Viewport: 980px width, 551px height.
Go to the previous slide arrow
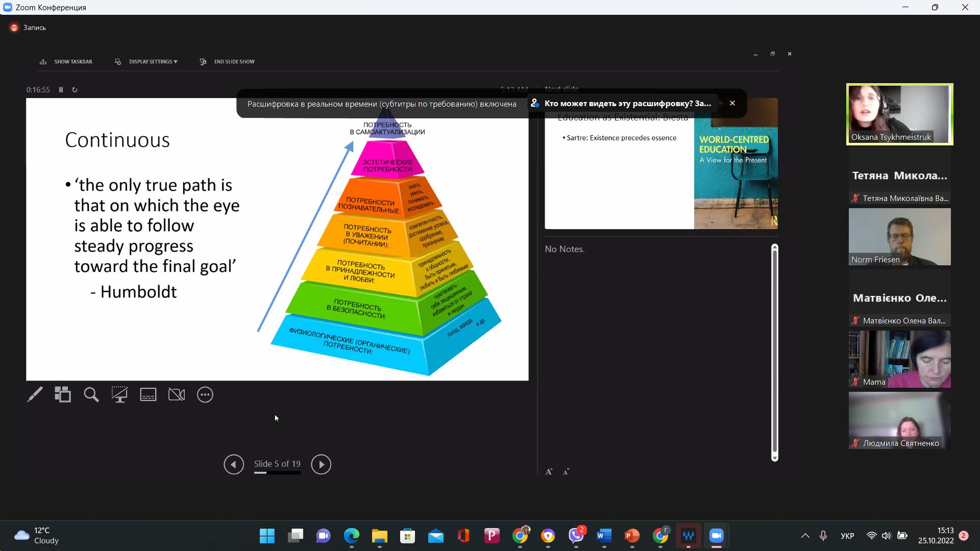(234, 464)
